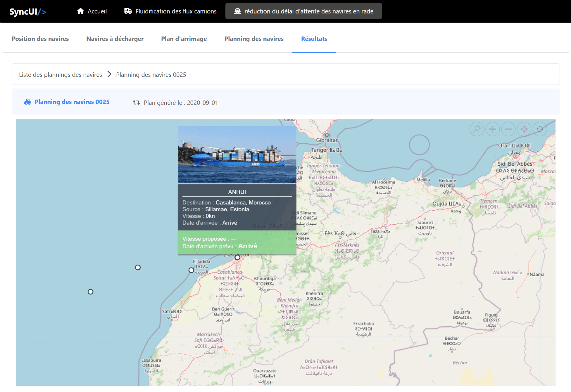Image resolution: width=571 pixels, height=392 pixels.
Task: Select the Résultats tab
Action: pyautogui.click(x=314, y=39)
